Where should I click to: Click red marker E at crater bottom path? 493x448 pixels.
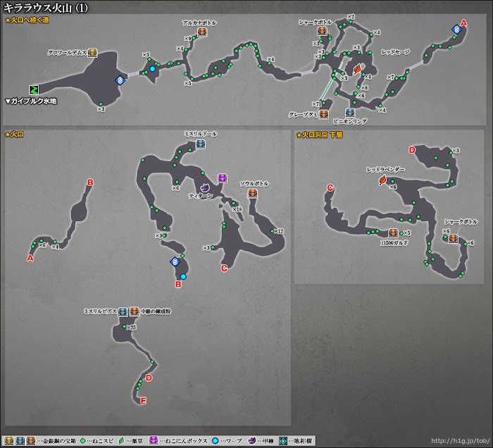144,401
